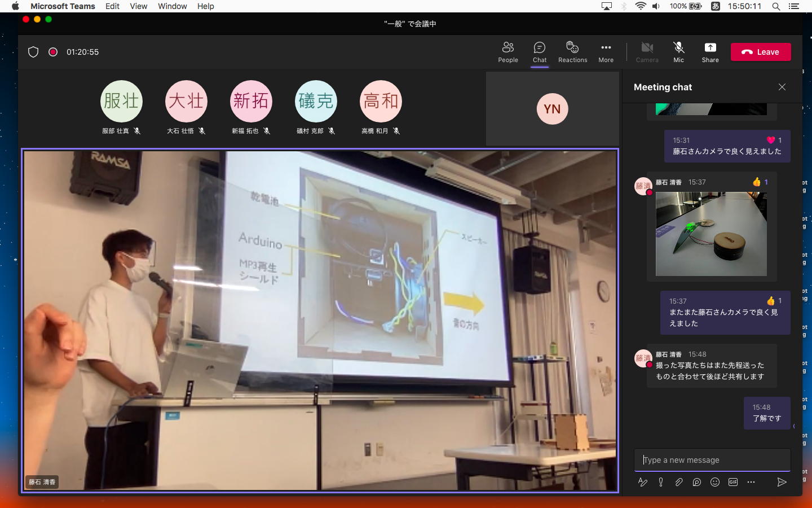The width and height of the screenshot is (812, 508).
Task: Click thumbs-up on またまた藤石さん message
Action: pos(774,301)
